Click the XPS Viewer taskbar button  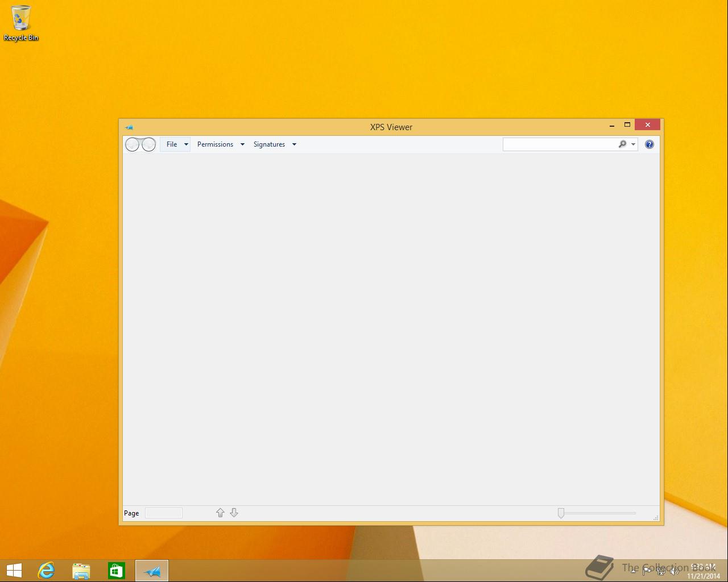pos(152,571)
